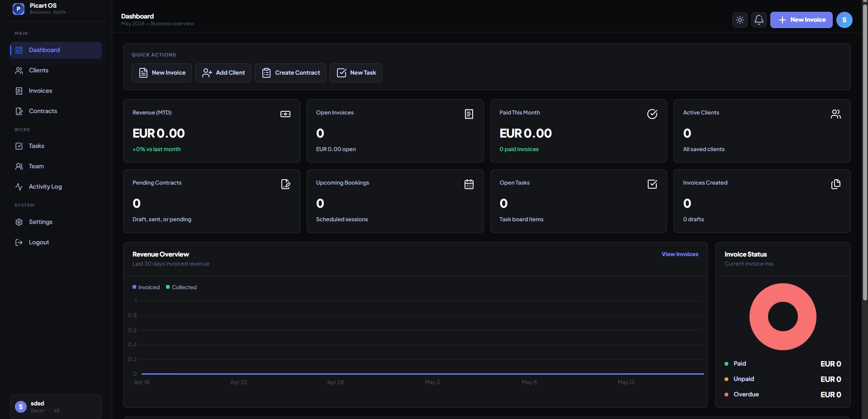Follow the View invoices link
Screen dimensions: 868x419
pyautogui.click(x=680, y=254)
